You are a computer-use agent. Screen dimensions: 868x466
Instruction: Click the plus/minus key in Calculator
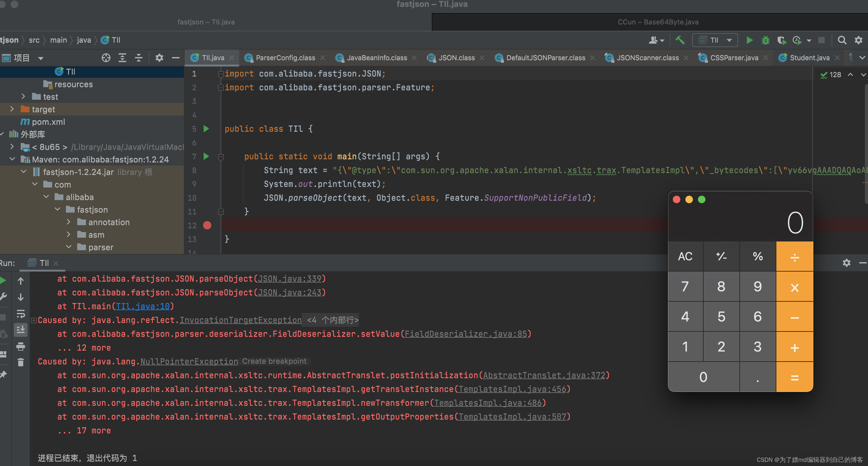pos(721,257)
